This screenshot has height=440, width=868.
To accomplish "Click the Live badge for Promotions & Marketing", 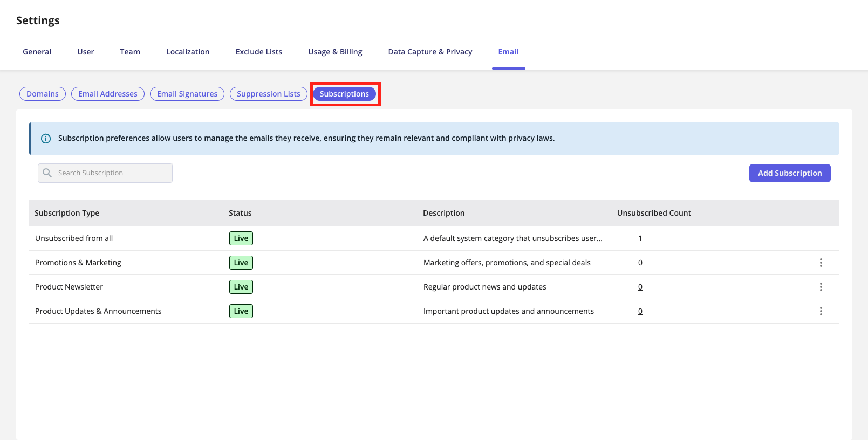I will pyautogui.click(x=241, y=263).
